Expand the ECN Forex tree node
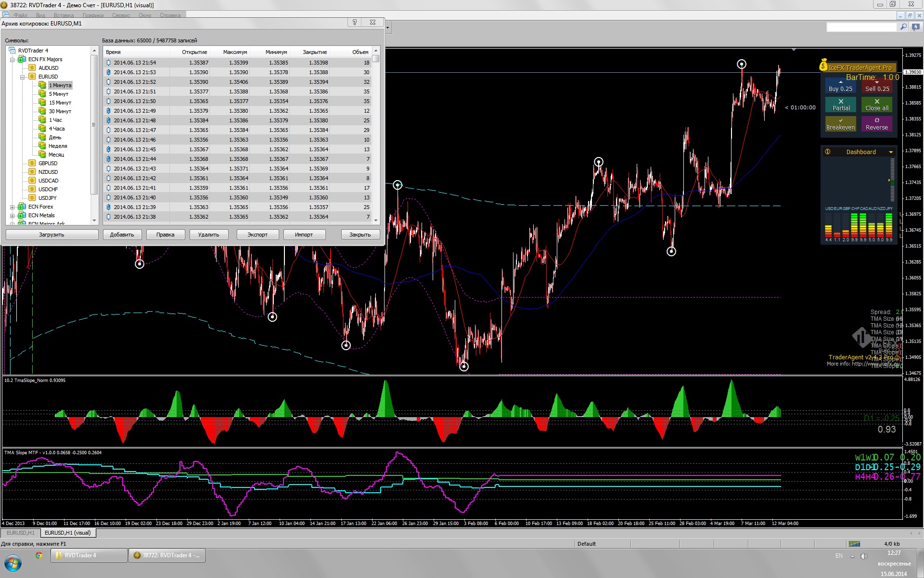 (x=12, y=207)
